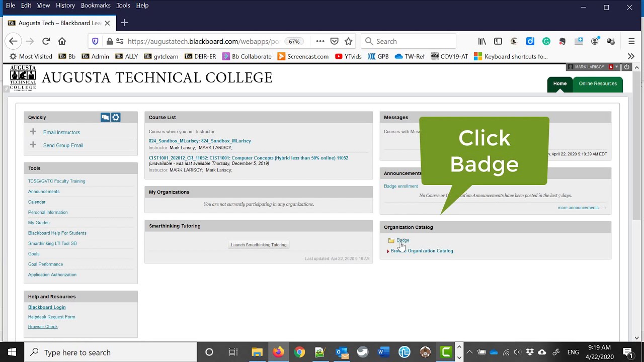Show more bookmarks with the double chevron
The image size is (644, 362).
coord(631,56)
